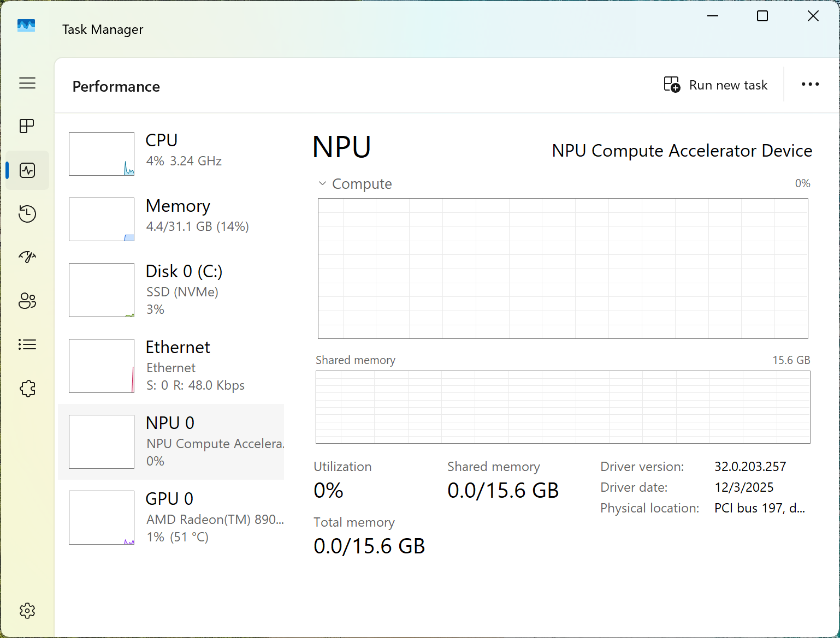Go to the Processes page icon
Image resolution: width=840 pixels, height=638 pixels.
(27, 126)
